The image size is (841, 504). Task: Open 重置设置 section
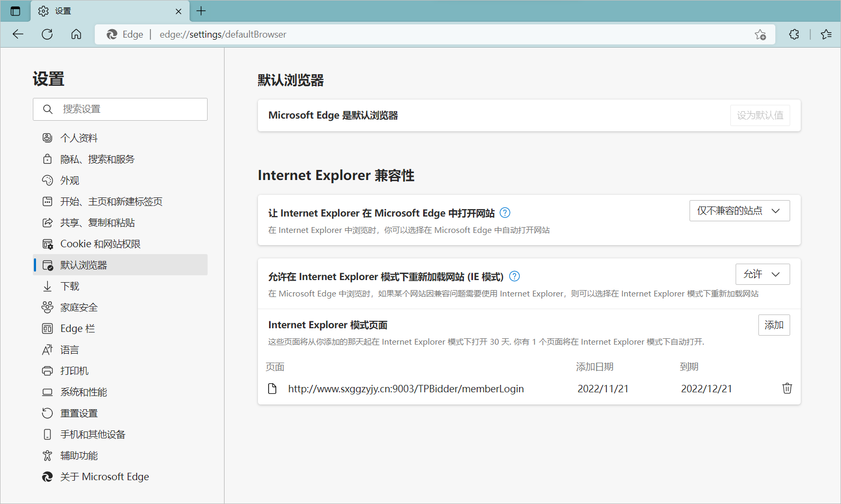pos(120,413)
